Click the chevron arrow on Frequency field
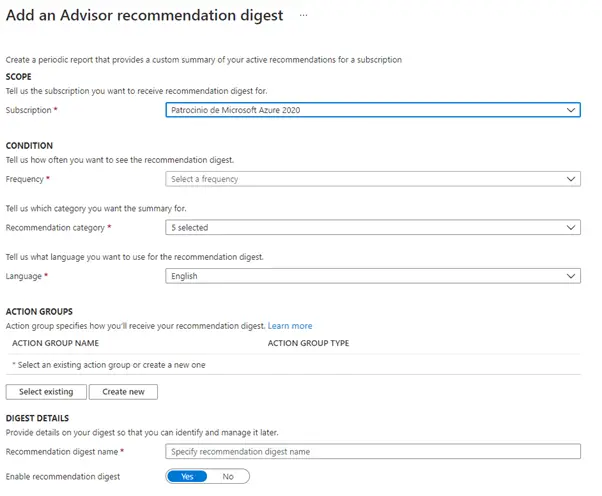602x496 pixels. [570, 179]
